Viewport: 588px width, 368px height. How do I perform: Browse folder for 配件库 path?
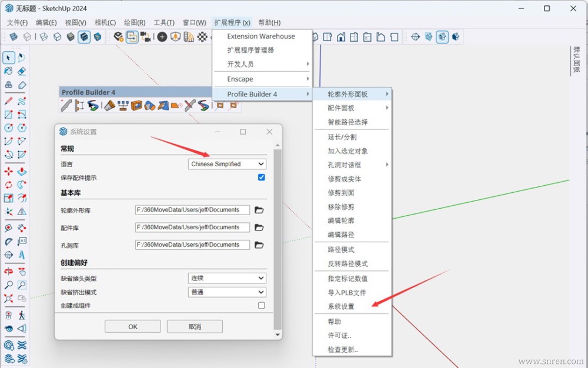pos(259,228)
